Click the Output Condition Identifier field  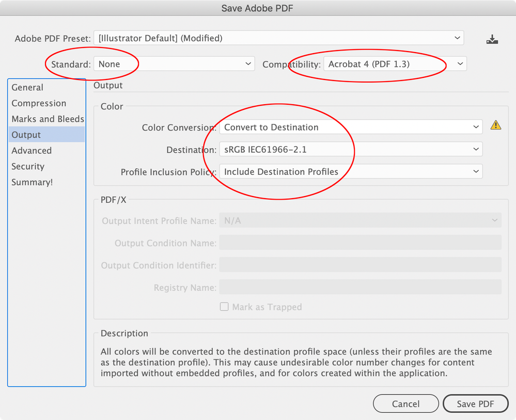(x=361, y=265)
